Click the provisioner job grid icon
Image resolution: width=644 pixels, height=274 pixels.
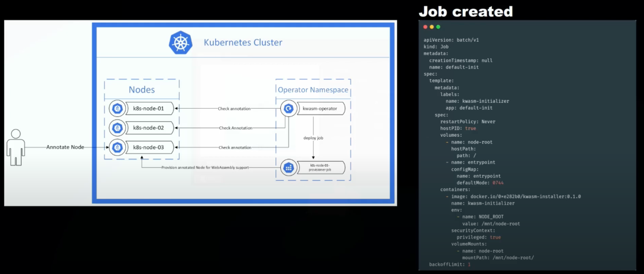point(289,168)
